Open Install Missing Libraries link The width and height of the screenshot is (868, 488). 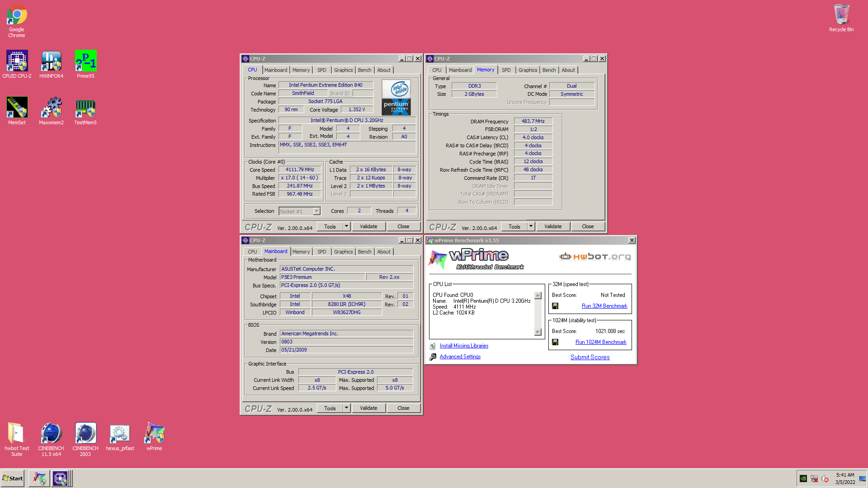(x=464, y=346)
